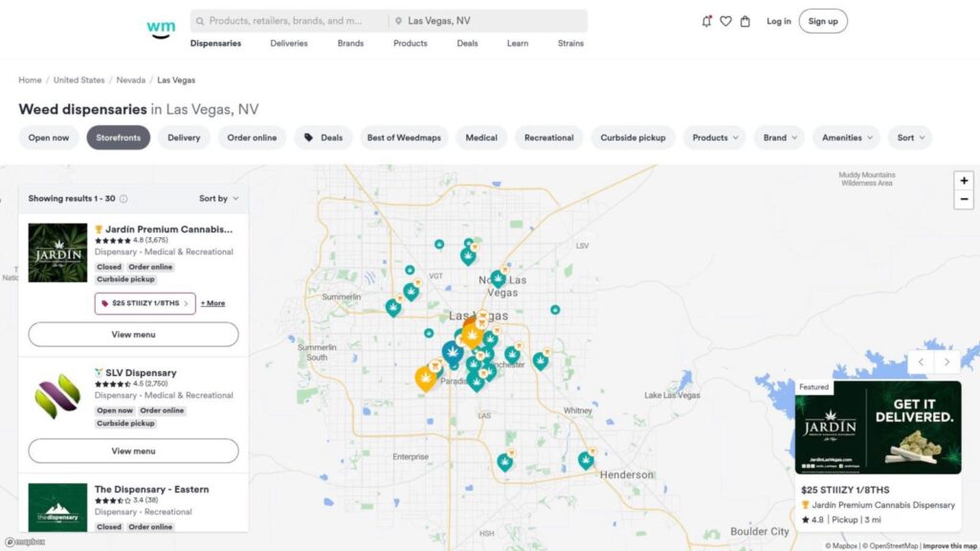Go to the Strains tab
980x551 pixels.
[x=570, y=43]
